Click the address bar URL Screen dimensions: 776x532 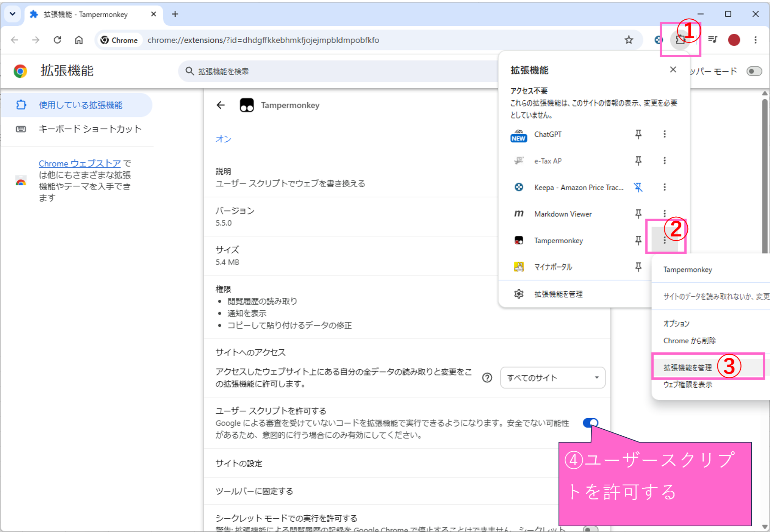pos(263,40)
